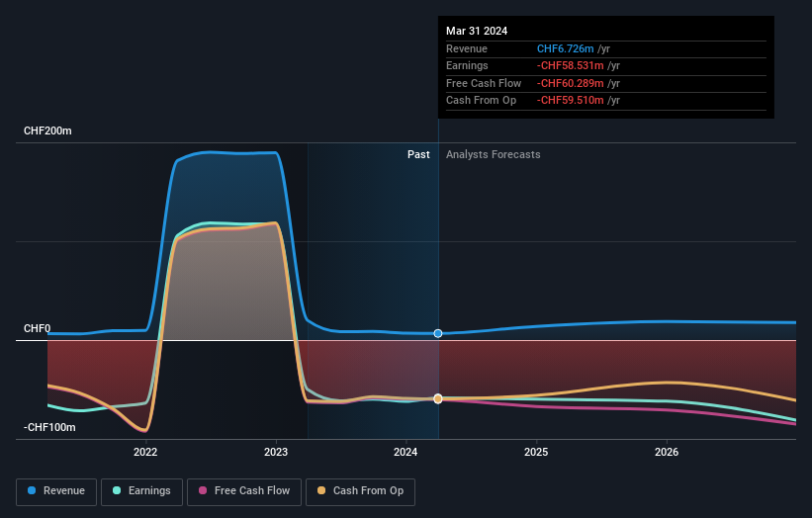
Task: Toggle the Free Cash Flow legend button
Action: click(x=244, y=491)
